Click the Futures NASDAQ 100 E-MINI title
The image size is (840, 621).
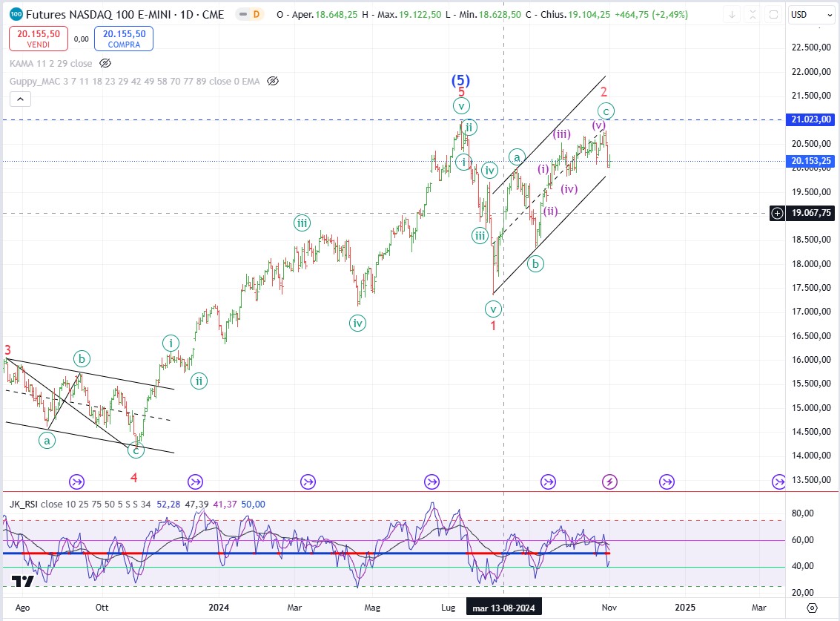[x=125, y=15]
